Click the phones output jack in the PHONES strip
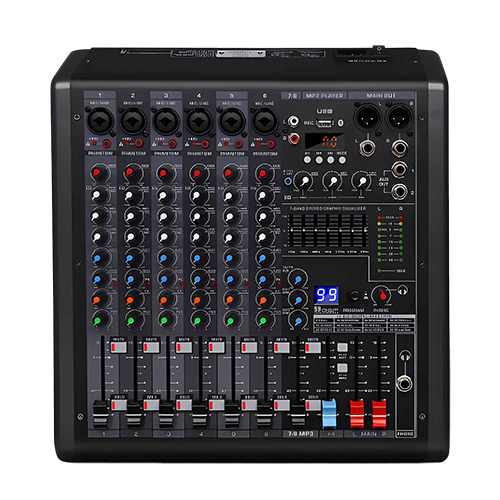Viewport: 500px width, 500px height. tap(404, 384)
